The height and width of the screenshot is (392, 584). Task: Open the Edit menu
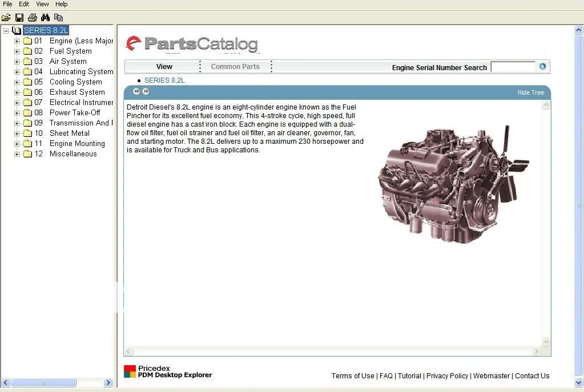(x=24, y=4)
